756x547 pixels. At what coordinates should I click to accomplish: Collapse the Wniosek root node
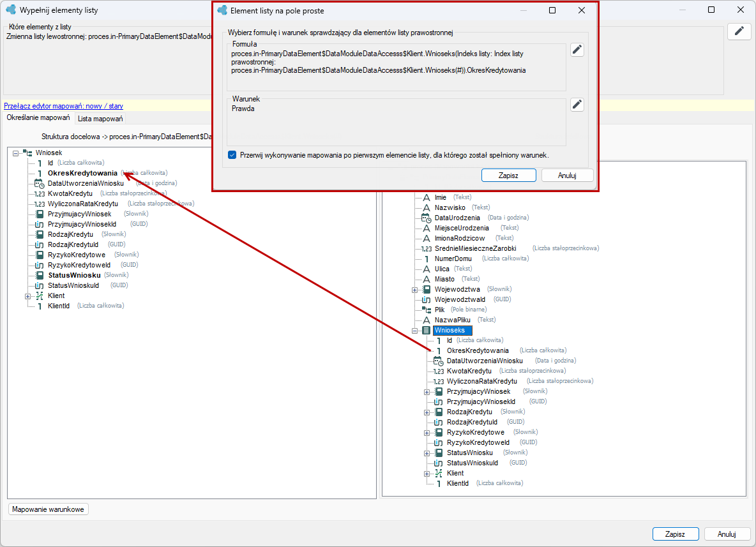tap(15, 153)
